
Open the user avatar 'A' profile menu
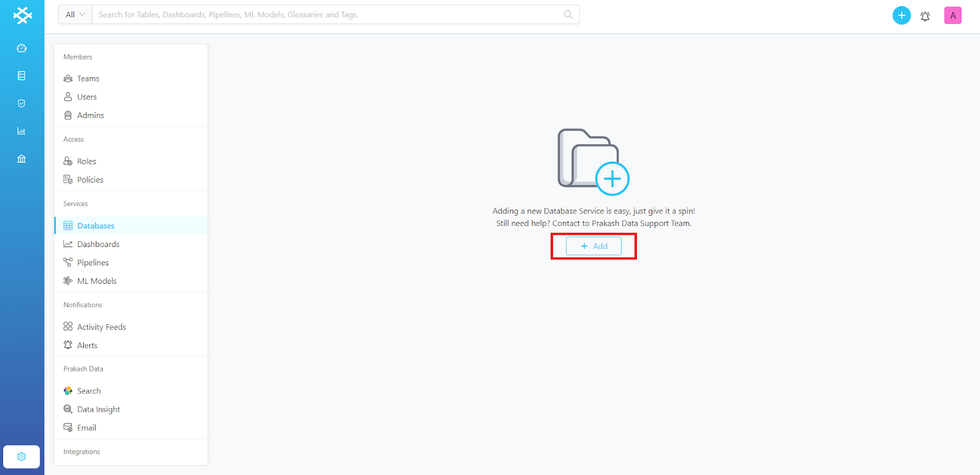pos(952,15)
